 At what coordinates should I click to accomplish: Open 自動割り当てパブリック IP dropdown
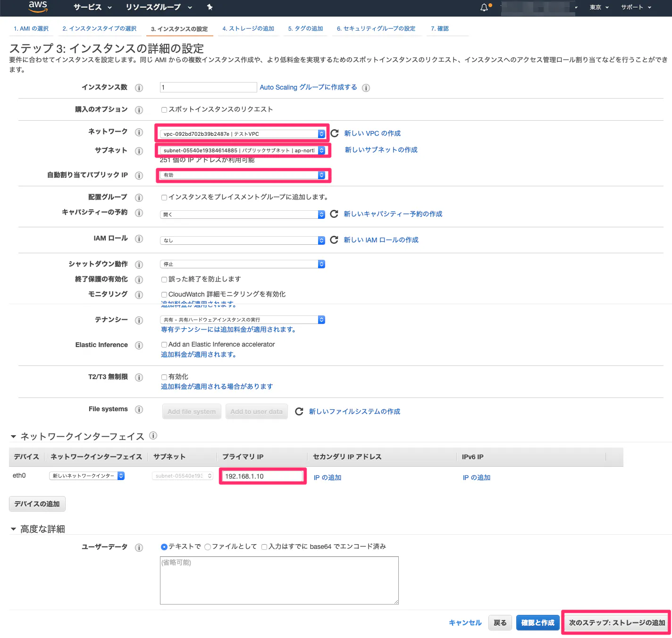[x=243, y=175]
